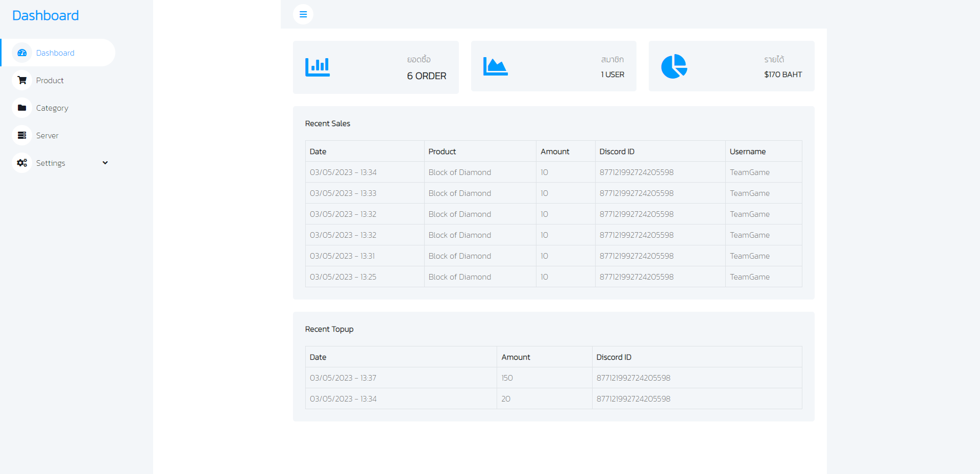980x474 pixels.
Task: Open the Category sidebar menu item
Action: (58, 108)
